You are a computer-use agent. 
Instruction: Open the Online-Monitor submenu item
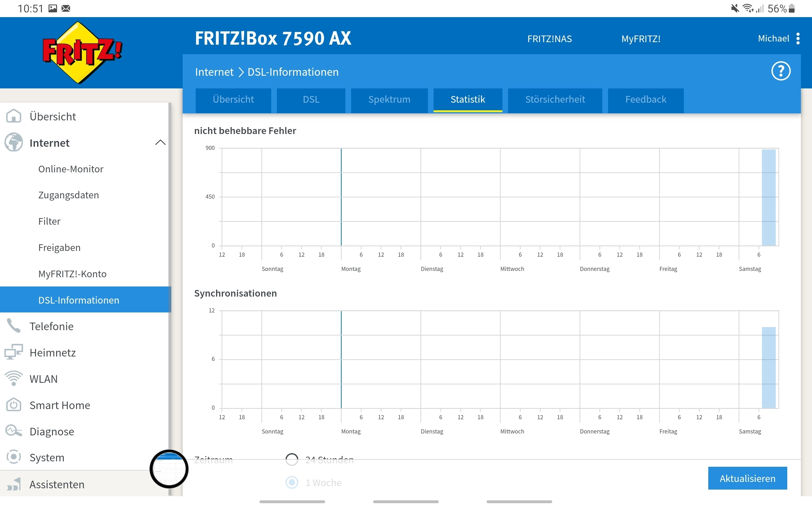point(71,169)
